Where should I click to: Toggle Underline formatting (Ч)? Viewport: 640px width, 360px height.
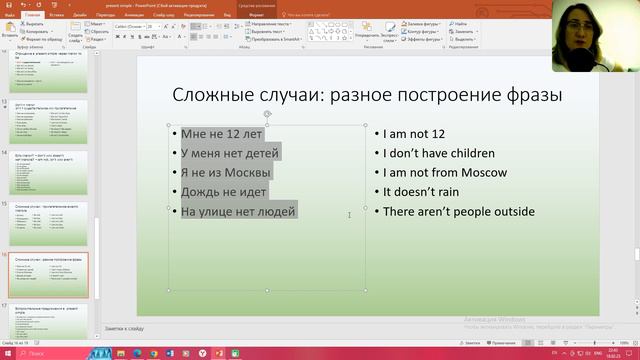[132, 37]
